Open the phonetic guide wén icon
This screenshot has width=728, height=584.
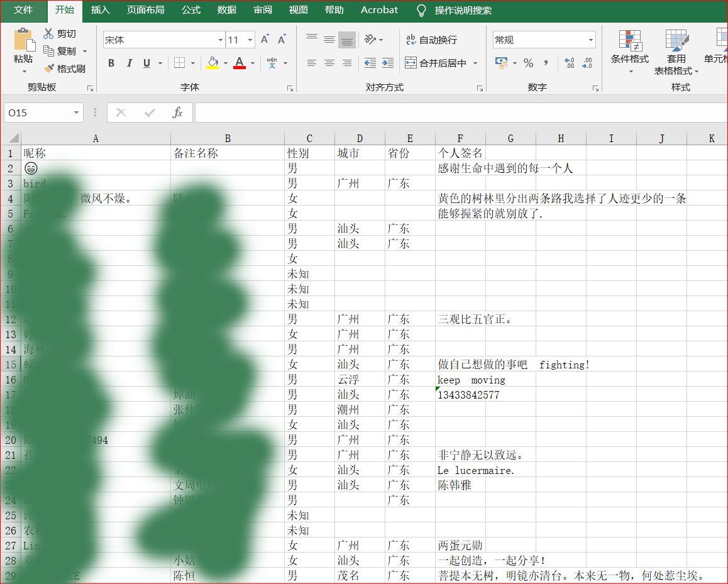[272, 63]
